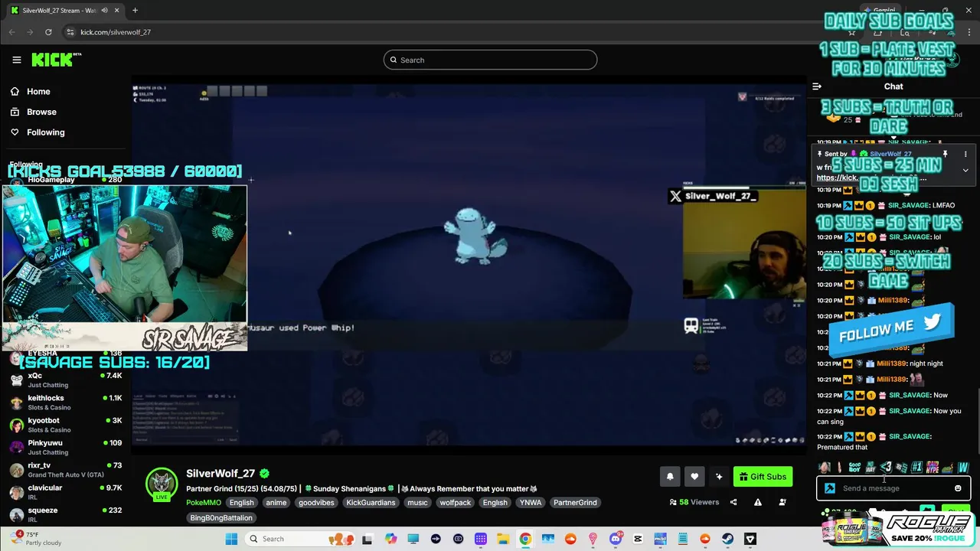Click the moderator hammer chat icon
Image resolution: width=980 pixels, height=551 pixels.
[x=830, y=488]
